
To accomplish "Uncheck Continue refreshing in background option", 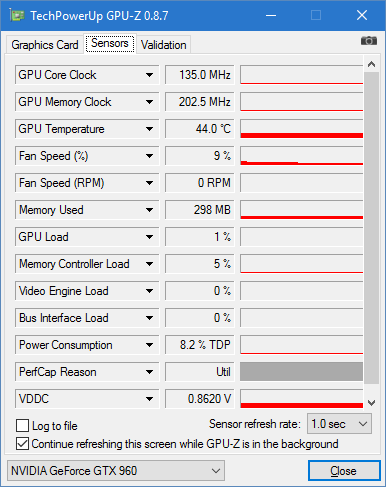I will pyautogui.click(x=22, y=444).
